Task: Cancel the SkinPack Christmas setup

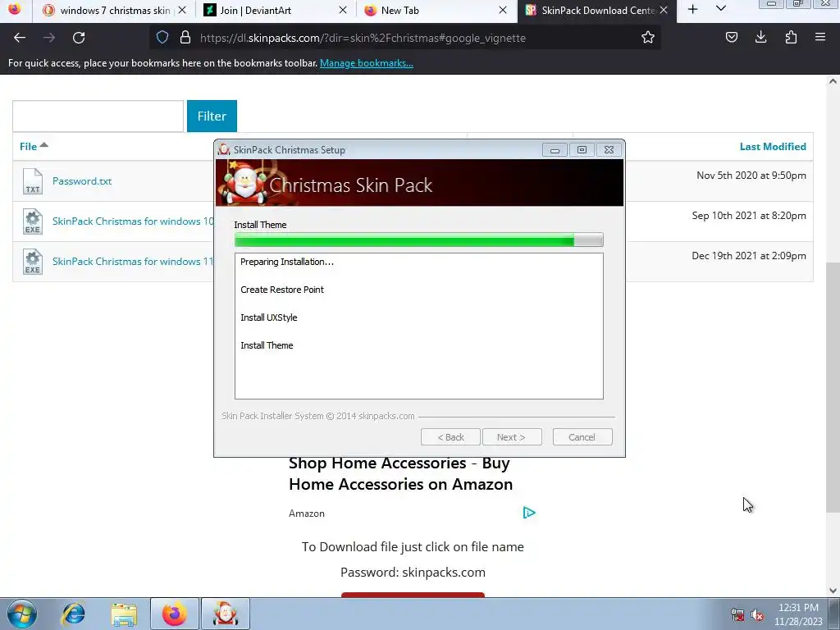Action: pyautogui.click(x=582, y=437)
